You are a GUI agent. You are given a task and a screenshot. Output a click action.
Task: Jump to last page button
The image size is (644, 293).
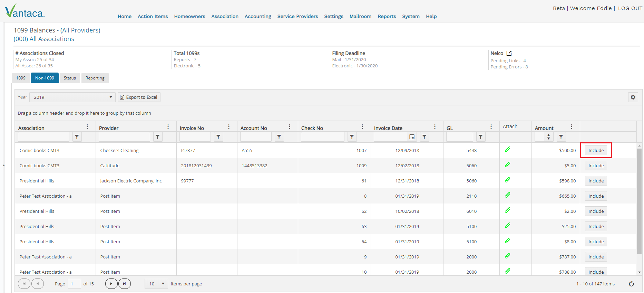coord(125,284)
